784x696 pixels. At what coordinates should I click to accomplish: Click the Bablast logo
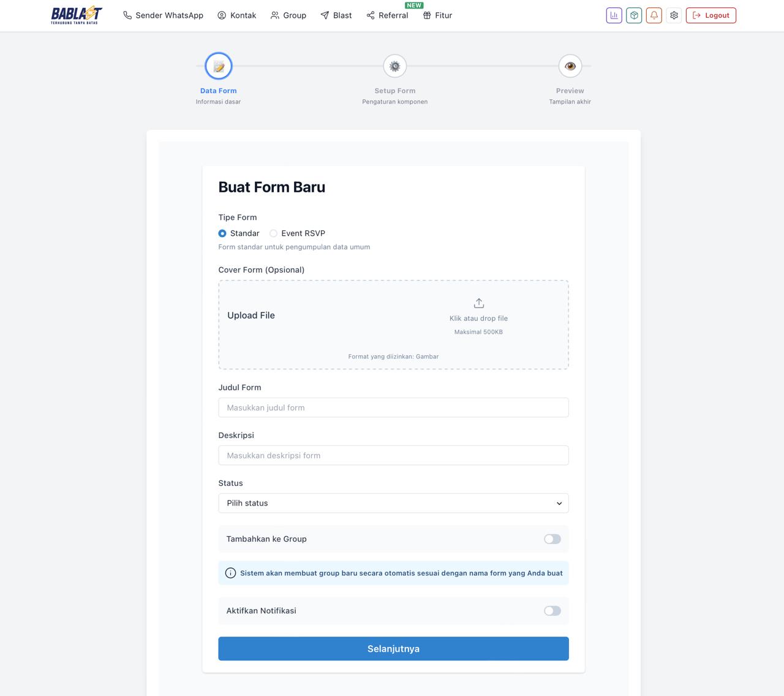click(77, 15)
